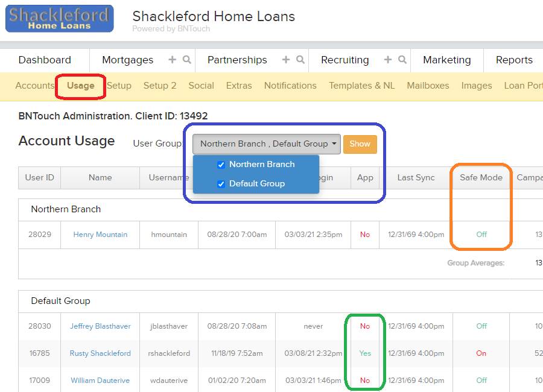The image size is (543, 392).
Task: Click user ID 28029 cell
Action: click(40, 235)
